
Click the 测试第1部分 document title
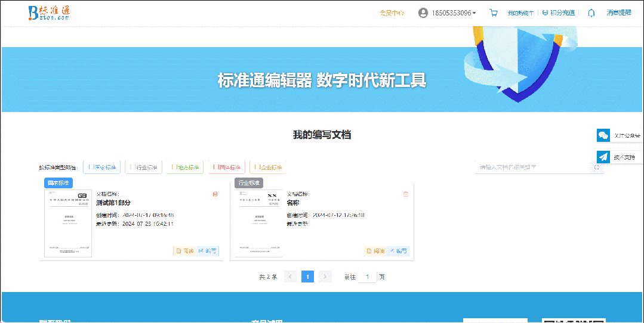tap(113, 203)
